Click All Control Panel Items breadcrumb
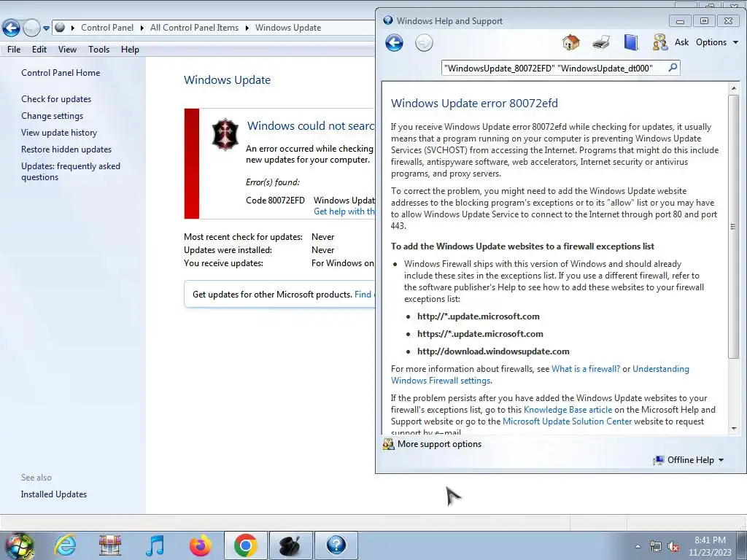The height and width of the screenshot is (560, 747). point(194,28)
